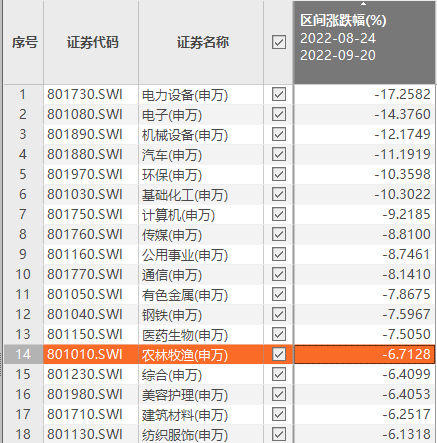Click the 证券代码 column header
Viewport: 437px width, 443px height.
tap(91, 42)
